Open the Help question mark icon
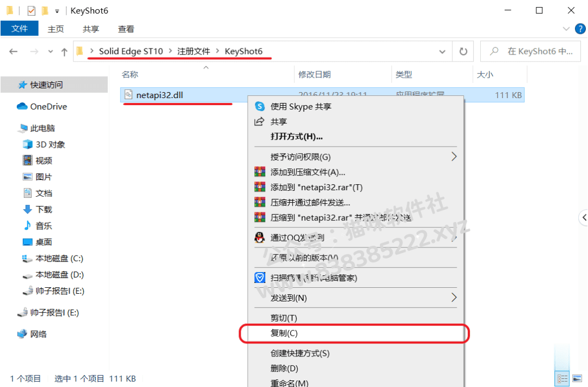588x387 pixels. coord(580,29)
